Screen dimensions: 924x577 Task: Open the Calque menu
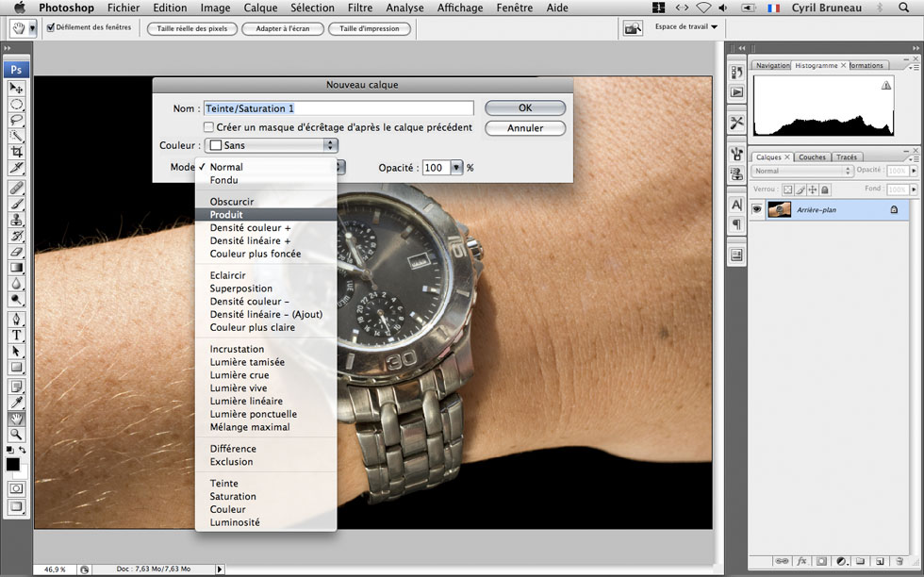pyautogui.click(x=260, y=8)
